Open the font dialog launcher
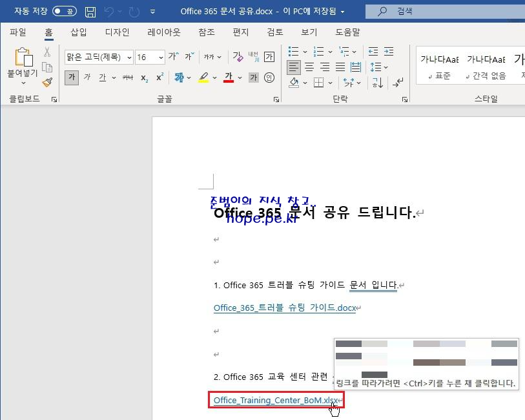This screenshot has width=525, height=420. pos(276,100)
